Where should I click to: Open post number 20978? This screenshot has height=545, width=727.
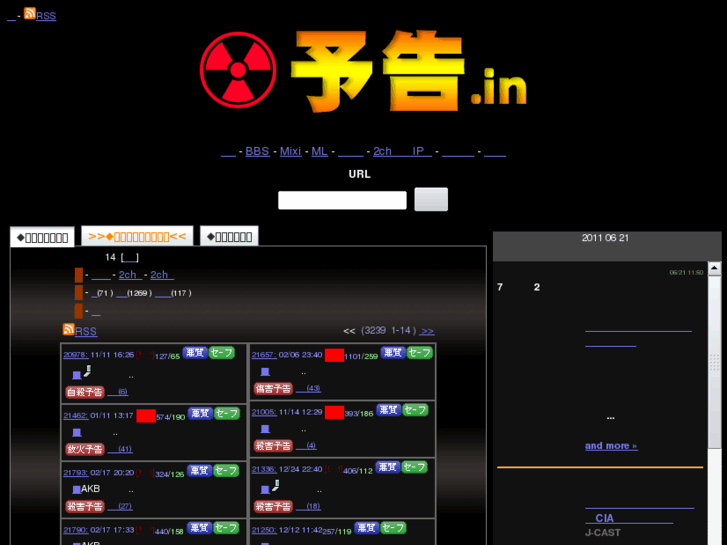[76, 355]
